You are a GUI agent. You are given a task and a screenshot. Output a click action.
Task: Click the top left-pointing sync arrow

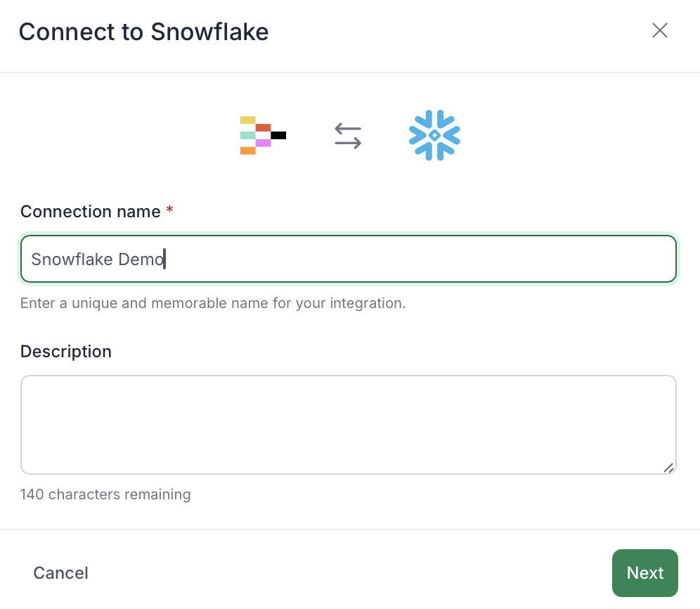tap(348, 129)
